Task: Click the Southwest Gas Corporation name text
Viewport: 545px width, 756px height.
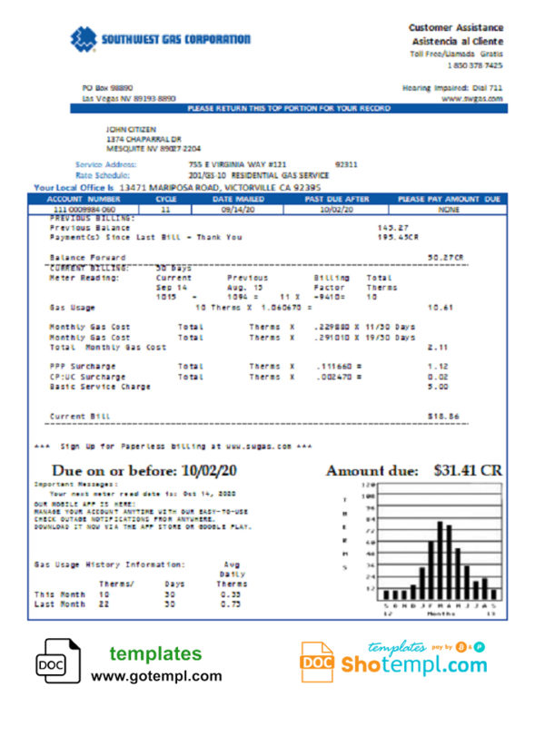Action: click(175, 39)
